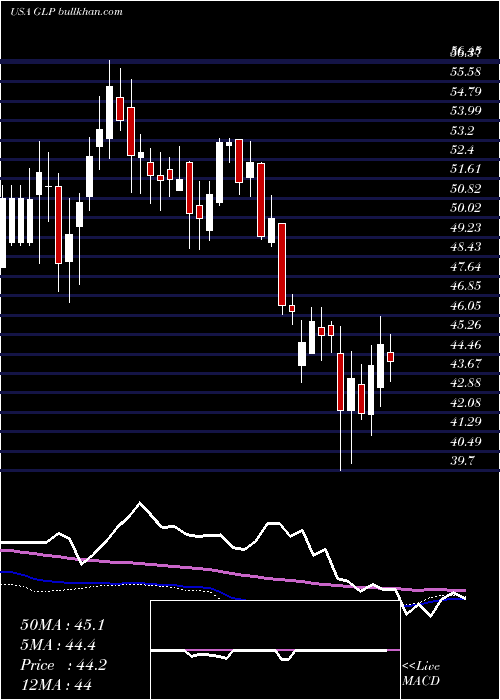Click the 52.4 price axis label
The height and width of the screenshot is (700, 500).
463,150
